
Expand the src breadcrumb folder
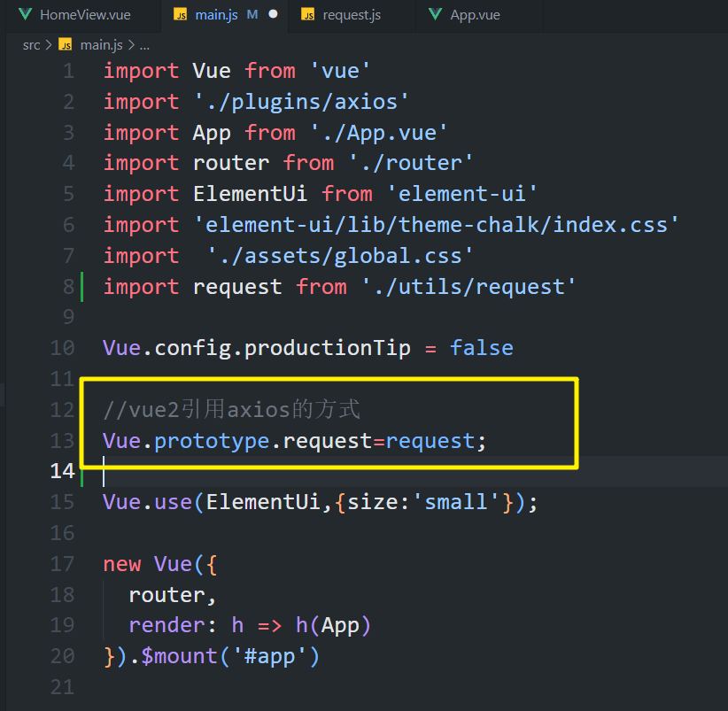[31, 44]
